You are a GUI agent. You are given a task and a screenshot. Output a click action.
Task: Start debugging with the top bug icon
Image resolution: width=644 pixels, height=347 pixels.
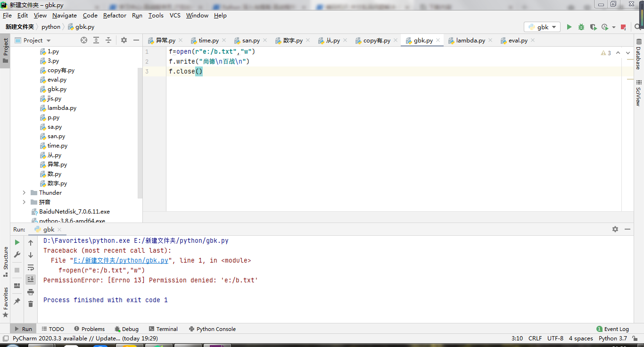(581, 27)
